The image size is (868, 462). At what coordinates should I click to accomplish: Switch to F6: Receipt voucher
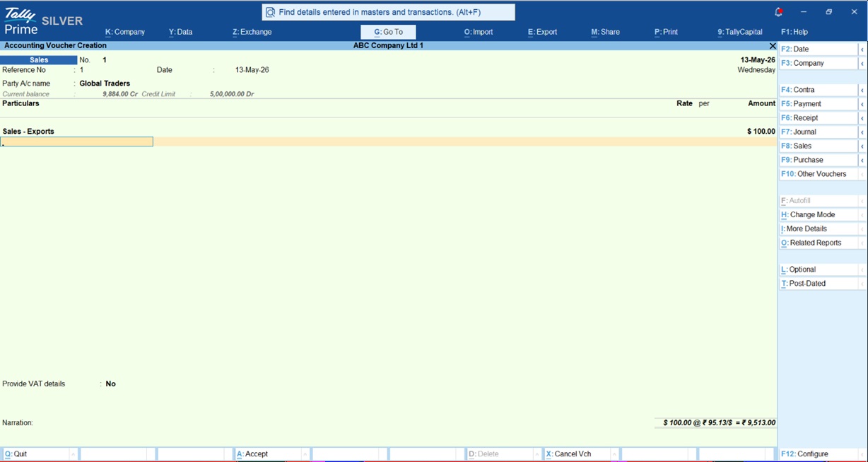coord(818,118)
